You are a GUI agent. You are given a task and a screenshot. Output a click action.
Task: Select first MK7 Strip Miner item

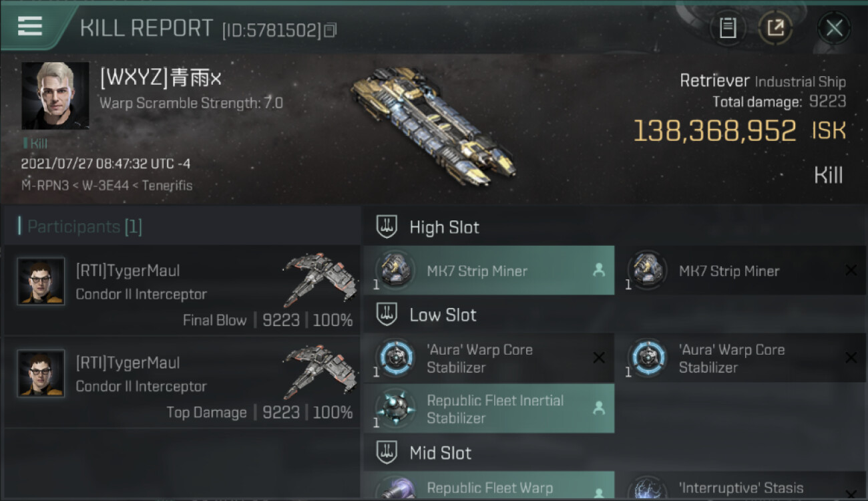(x=489, y=271)
